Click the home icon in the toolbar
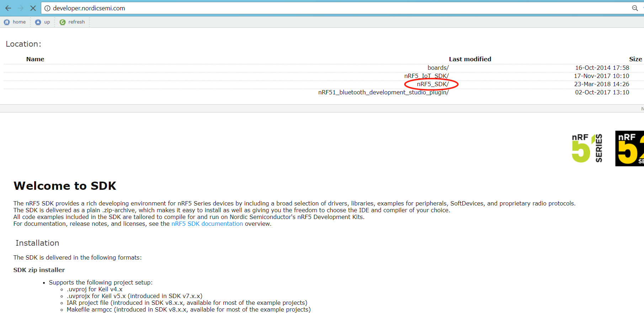Screen dimensions: 644x313 [7, 22]
